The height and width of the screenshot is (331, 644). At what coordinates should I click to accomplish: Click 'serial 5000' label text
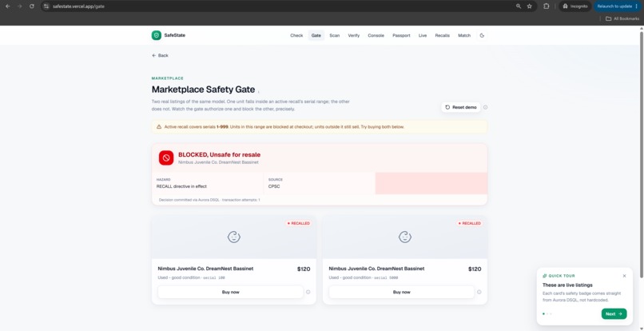click(386, 278)
